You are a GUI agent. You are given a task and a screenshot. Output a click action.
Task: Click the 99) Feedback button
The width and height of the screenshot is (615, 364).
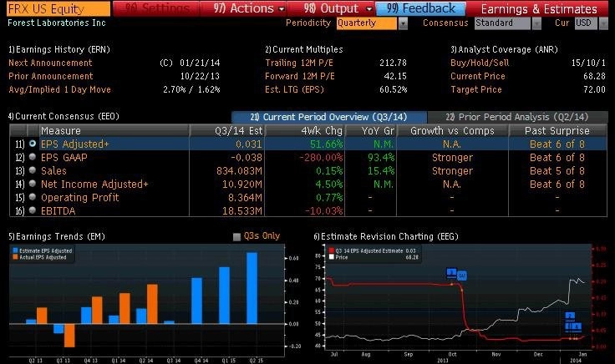(421, 8)
